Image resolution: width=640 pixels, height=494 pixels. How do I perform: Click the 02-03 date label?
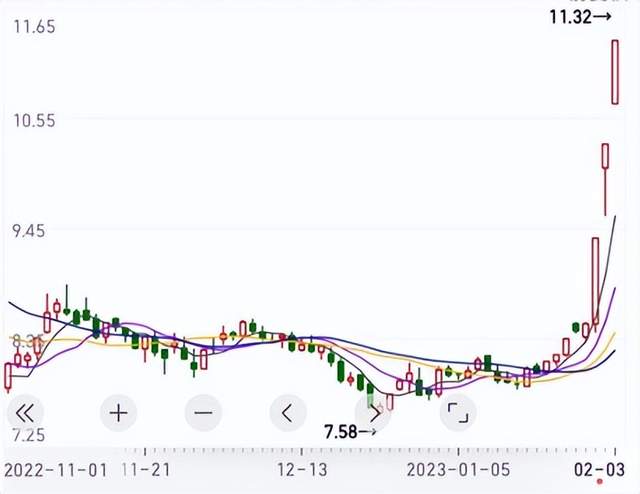point(600,470)
